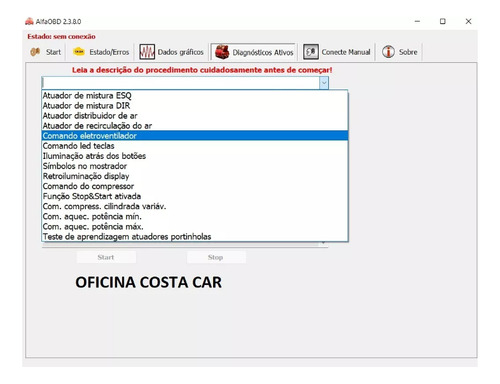Screen dimensions: 500x384
Task: Choose Iluminação atrás dos botões
Action: 195,156
